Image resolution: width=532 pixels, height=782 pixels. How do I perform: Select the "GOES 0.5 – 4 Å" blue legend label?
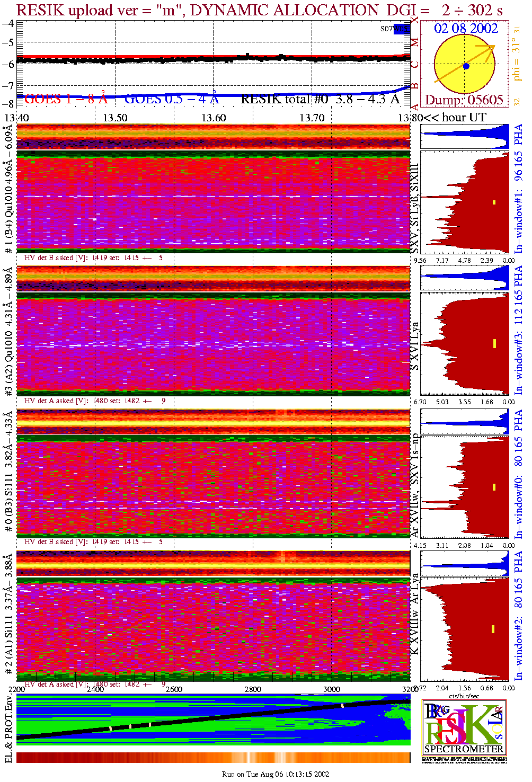click(171, 99)
